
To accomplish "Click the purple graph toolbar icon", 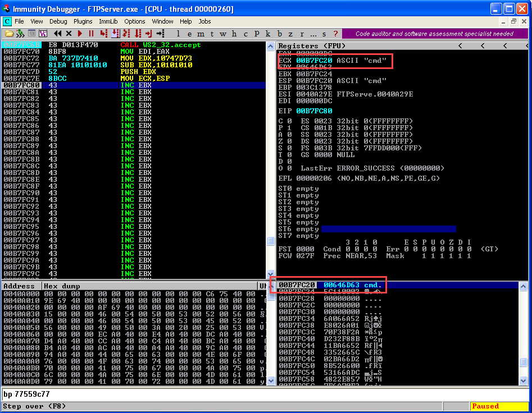I will tap(43, 34).
